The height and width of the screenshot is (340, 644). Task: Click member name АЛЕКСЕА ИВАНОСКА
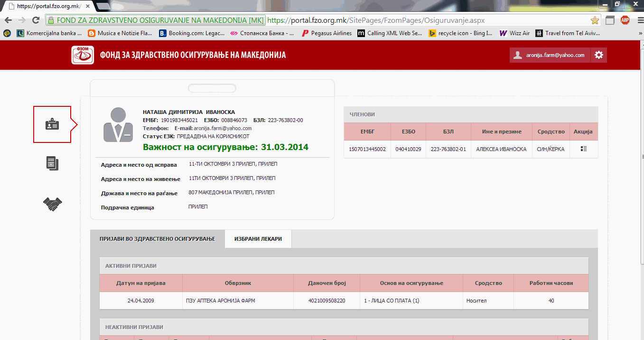click(x=501, y=149)
